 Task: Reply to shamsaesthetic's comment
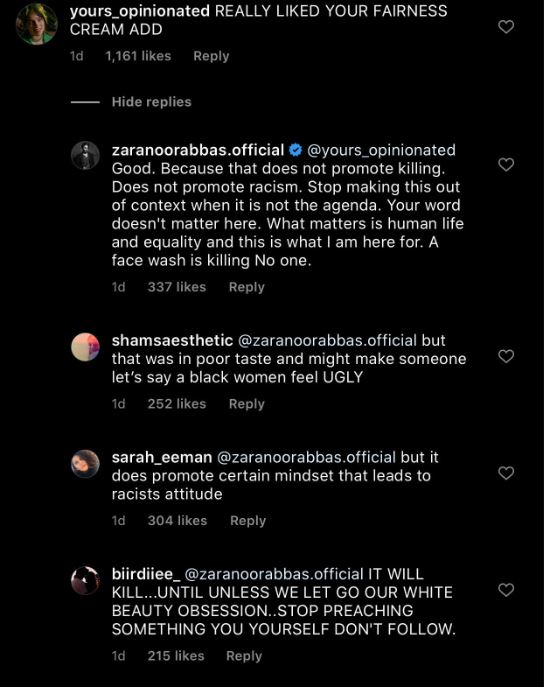click(x=247, y=404)
